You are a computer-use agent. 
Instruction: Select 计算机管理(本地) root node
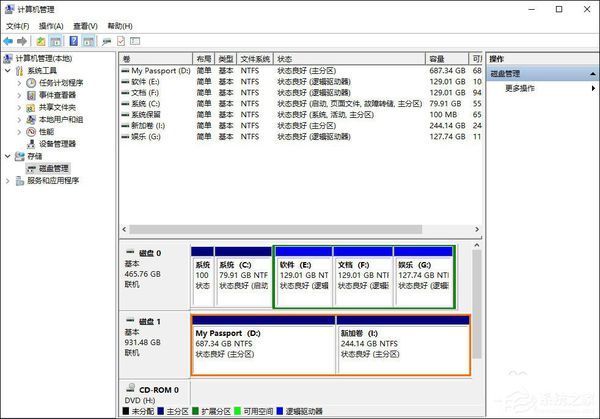click(x=44, y=59)
